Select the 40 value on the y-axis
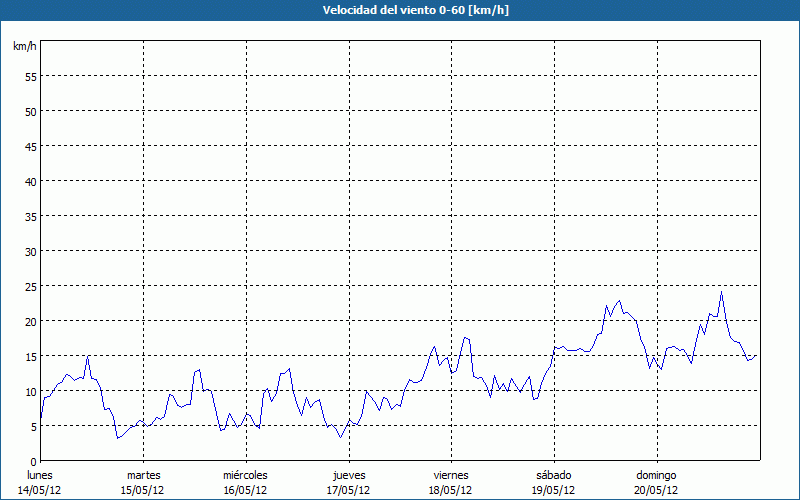 click(x=30, y=181)
